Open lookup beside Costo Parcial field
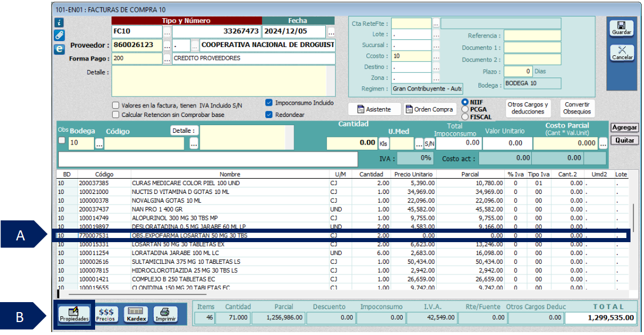Image resolution: width=644 pixels, height=335 pixels. pyautogui.click(x=602, y=143)
